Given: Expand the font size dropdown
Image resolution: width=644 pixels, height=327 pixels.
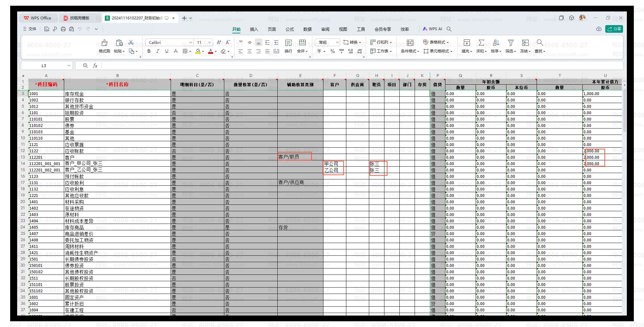Looking at the screenshot, I should [210, 42].
